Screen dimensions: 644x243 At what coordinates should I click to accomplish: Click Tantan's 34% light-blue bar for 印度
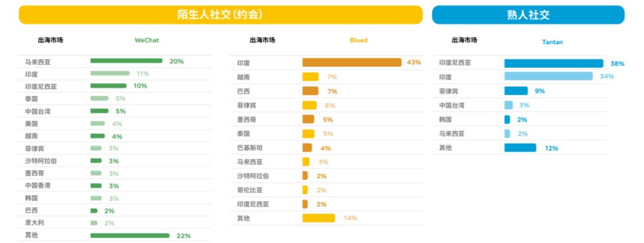pyautogui.click(x=548, y=76)
